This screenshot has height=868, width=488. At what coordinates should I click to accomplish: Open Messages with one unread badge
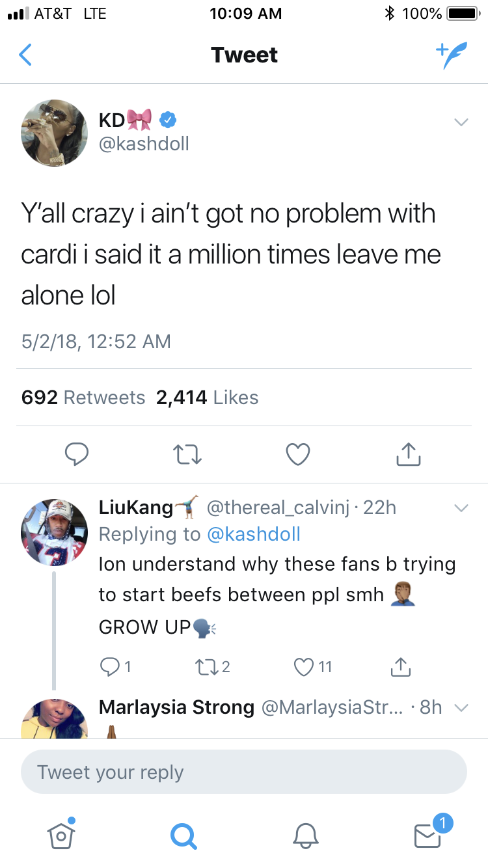[x=427, y=834]
